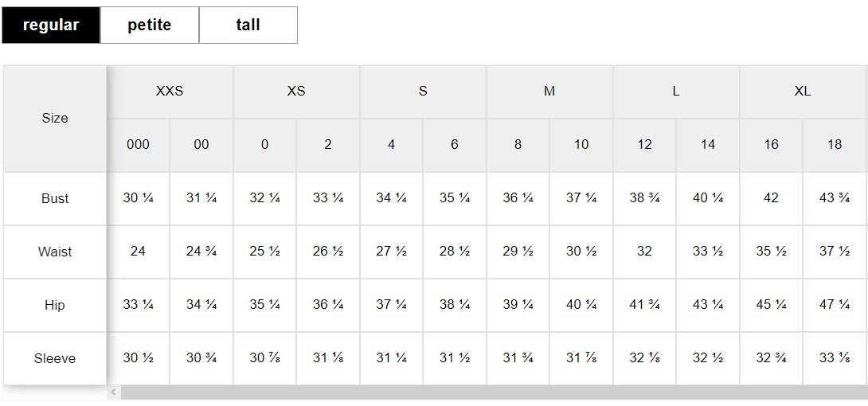This screenshot has height=406, width=868.
Task: Click the Size header cell
Action: click(x=55, y=118)
